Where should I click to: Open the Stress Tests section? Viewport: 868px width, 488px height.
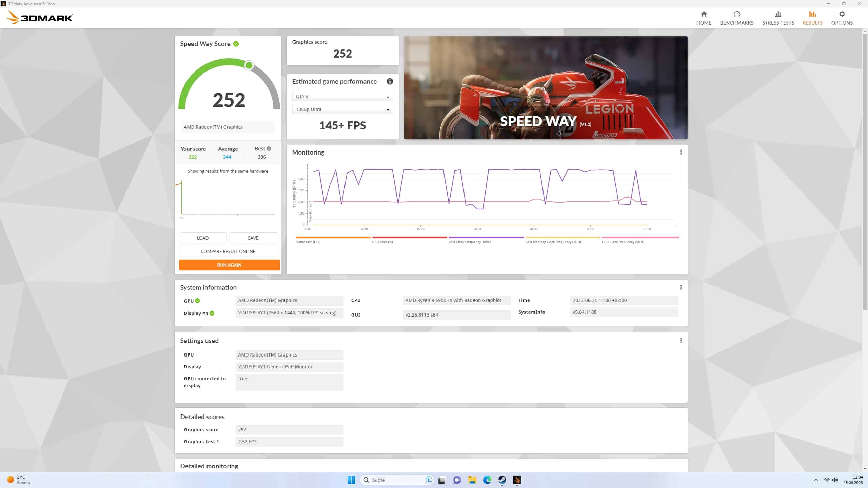(778, 18)
